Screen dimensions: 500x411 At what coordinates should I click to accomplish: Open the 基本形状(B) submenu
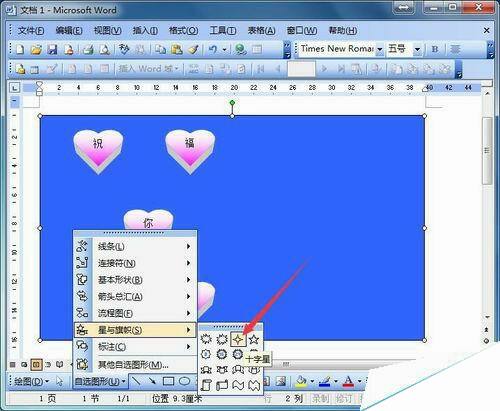(x=135, y=280)
